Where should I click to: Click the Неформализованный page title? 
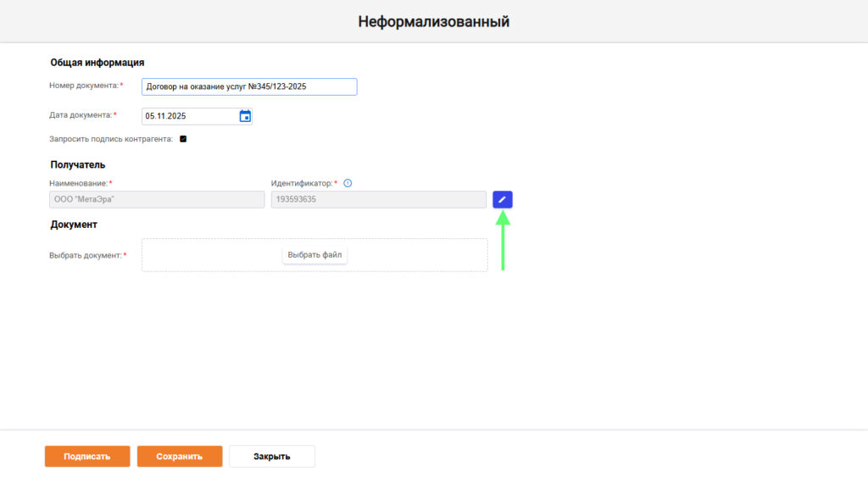tap(433, 21)
